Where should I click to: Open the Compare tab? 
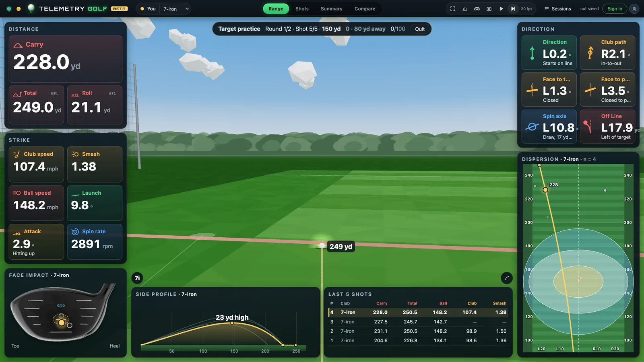pyautogui.click(x=365, y=9)
